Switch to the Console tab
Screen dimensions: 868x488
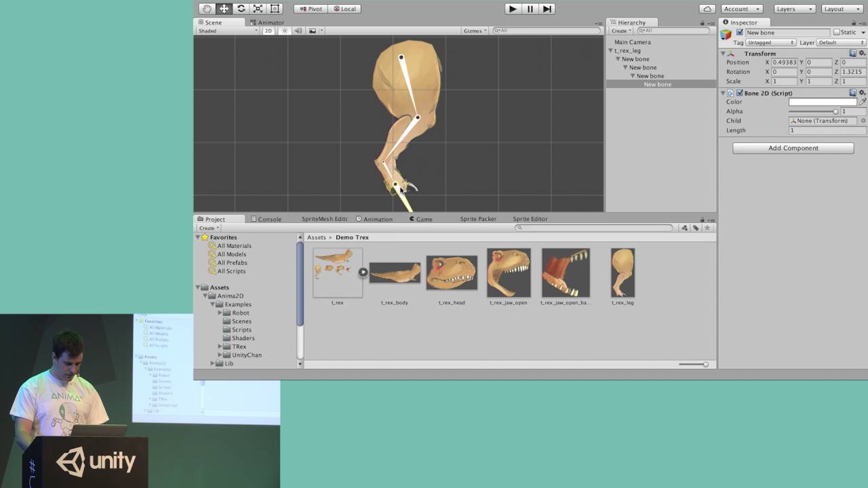(x=266, y=219)
